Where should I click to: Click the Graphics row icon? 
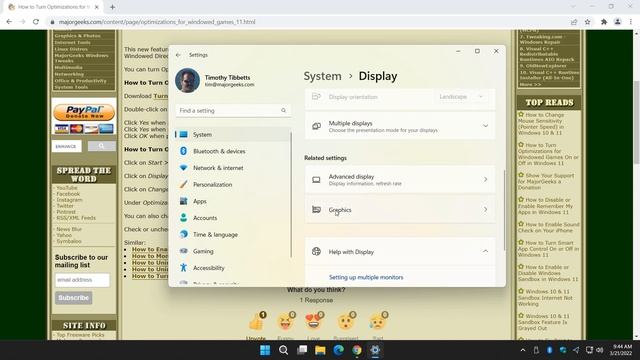coord(316,209)
